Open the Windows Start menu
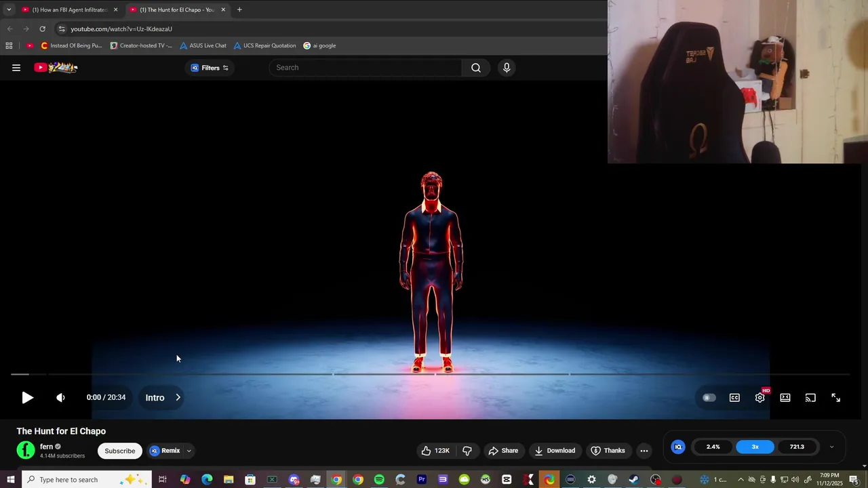Viewport: 868px width, 488px height. 10,480
